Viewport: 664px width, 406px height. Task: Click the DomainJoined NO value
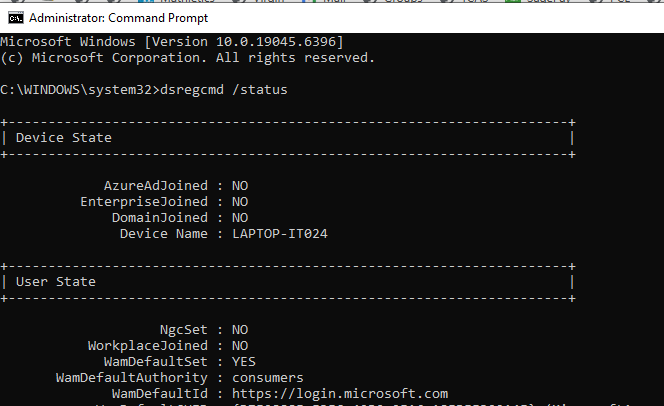coord(240,218)
